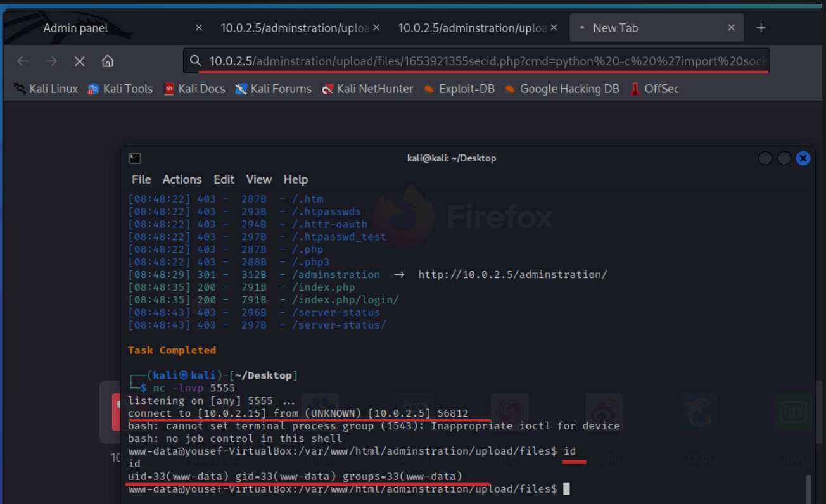826x504 pixels.
Task: Click the /.htpasswds line in terminal
Action: coord(245,211)
